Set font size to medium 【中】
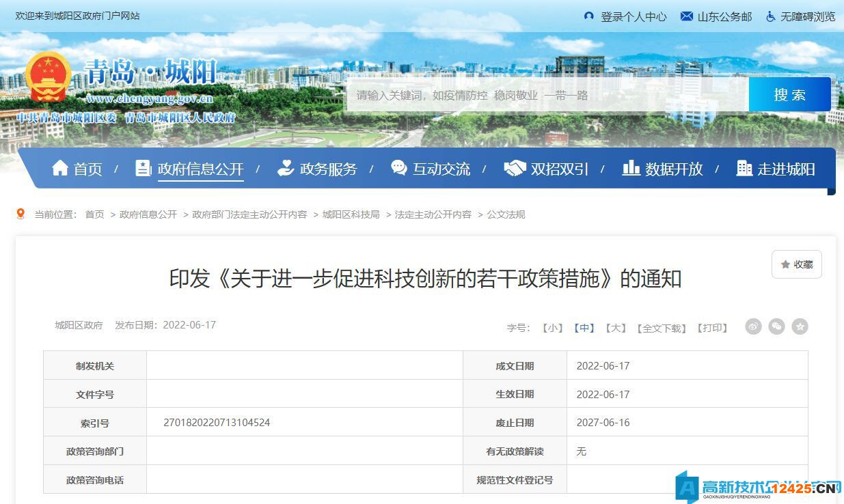 point(584,328)
